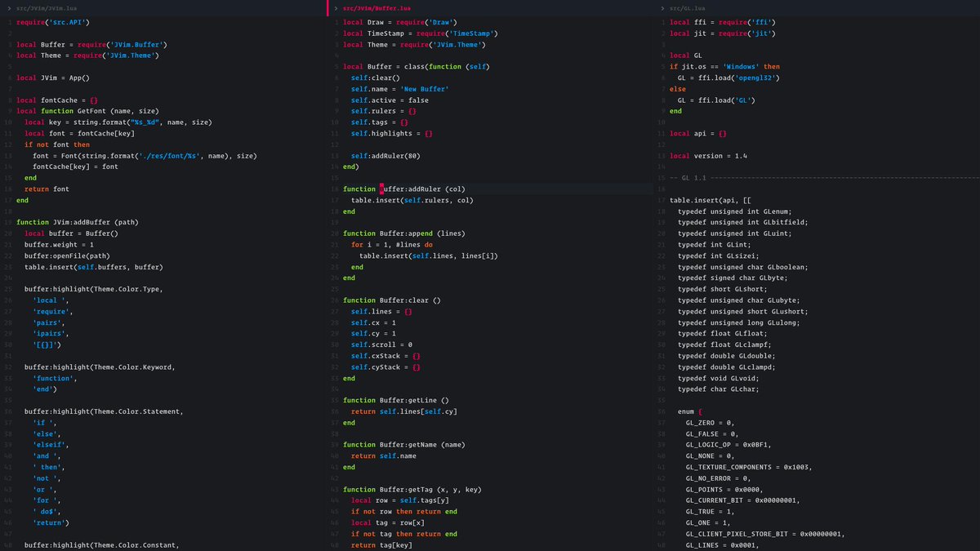This screenshot has width=980, height=551.
Task: Click the local version = 1.4 line
Action: 708,155
